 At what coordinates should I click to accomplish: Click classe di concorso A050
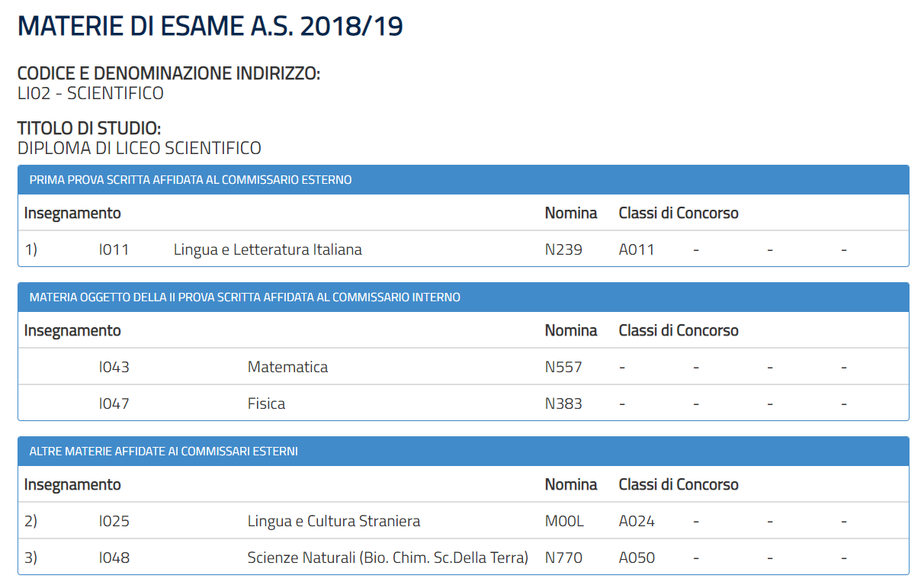click(x=637, y=558)
